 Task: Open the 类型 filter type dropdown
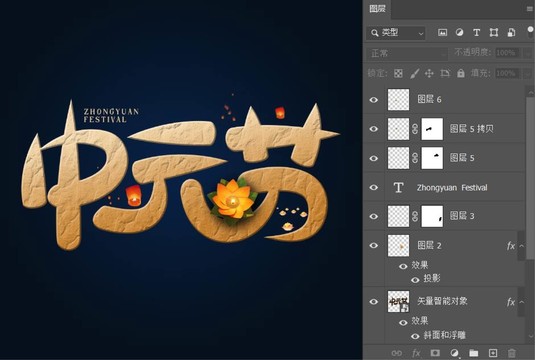pos(396,33)
